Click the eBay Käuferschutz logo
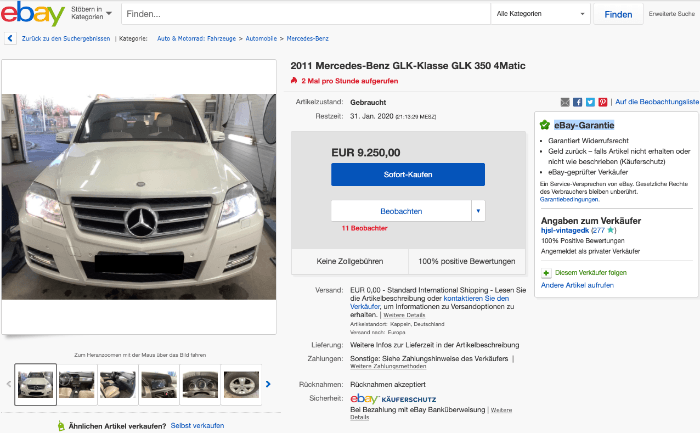This screenshot has width=700, height=433. tap(393, 399)
